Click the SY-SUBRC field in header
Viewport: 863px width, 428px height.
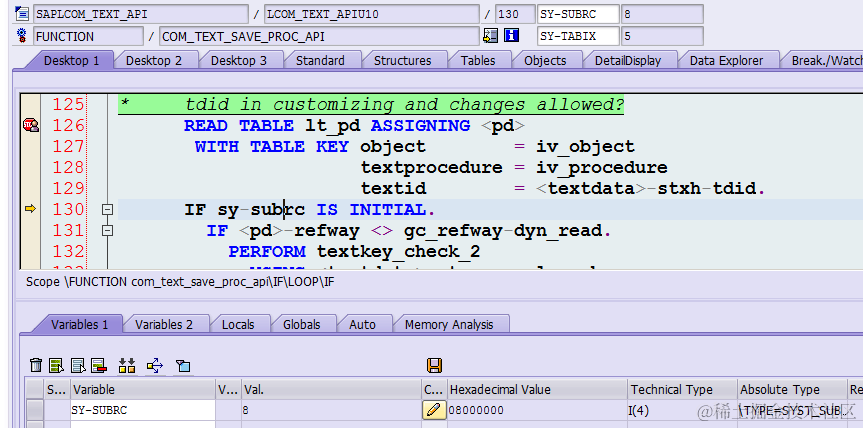tap(578, 14)
